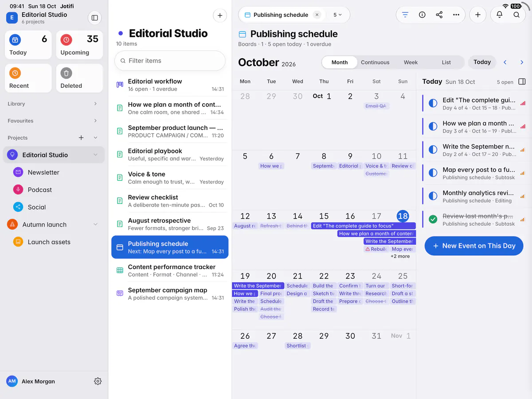Open the more options ellipsis menu

pyautogui.click(x=456, y=15)
